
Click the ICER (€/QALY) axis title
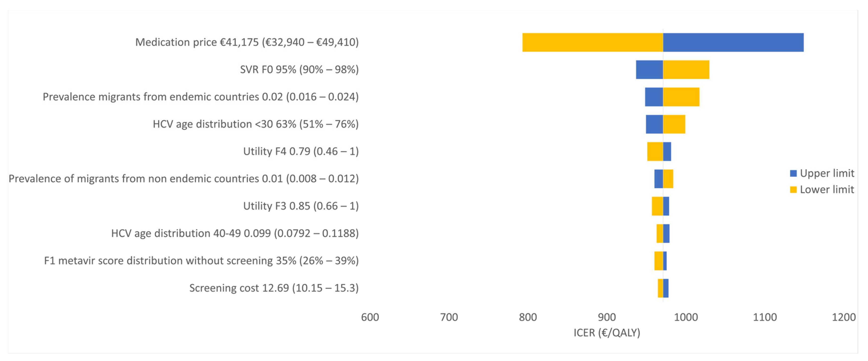pyautogui.click(x=607, y=333)
